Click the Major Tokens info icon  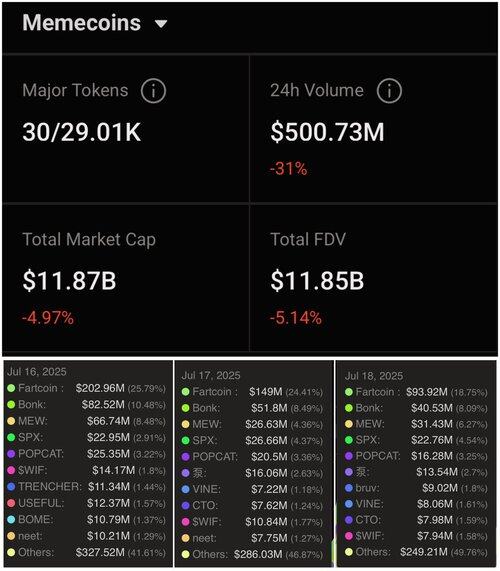click(x=153, y=91)
